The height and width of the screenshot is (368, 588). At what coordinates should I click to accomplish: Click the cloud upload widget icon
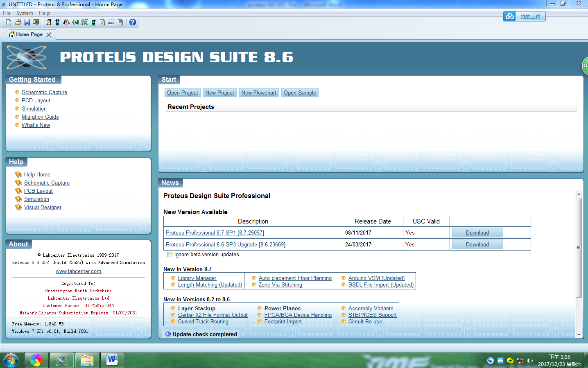click(x=509, y=16)
